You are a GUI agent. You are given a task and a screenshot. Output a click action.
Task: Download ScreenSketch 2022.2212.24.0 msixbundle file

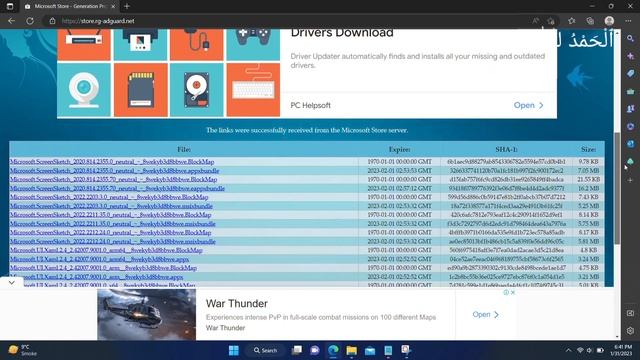point(113,241)
